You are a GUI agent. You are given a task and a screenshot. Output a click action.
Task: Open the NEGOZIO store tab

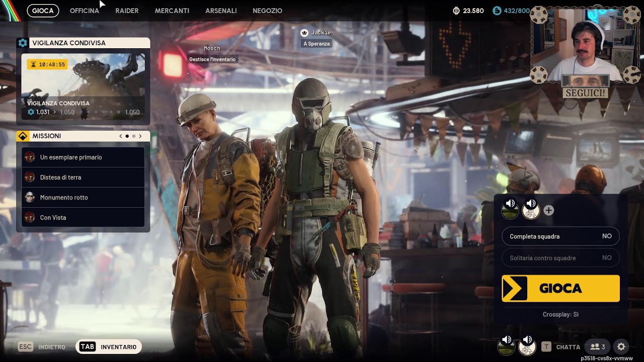pyautogui.click(x=267, y=11)
